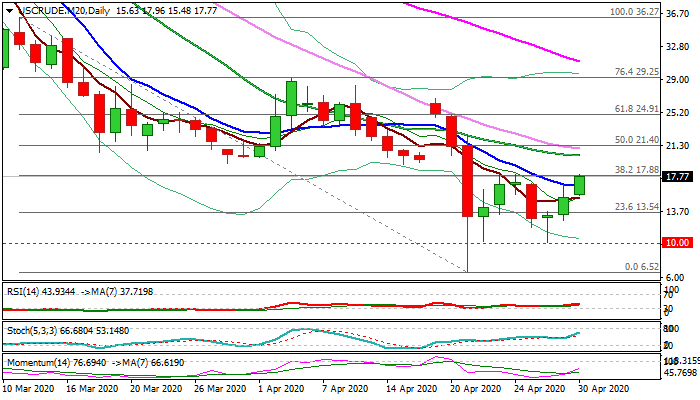This screenshot has width=700, height=400.
Task: Click the USCRUDE.M20,Daily chart title
Action: (62, 10)
